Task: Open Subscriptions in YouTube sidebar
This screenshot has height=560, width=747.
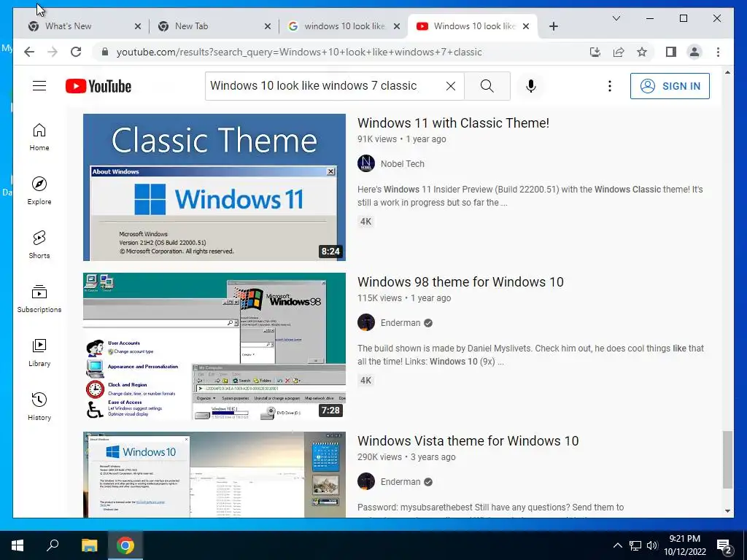Action: 39,299
